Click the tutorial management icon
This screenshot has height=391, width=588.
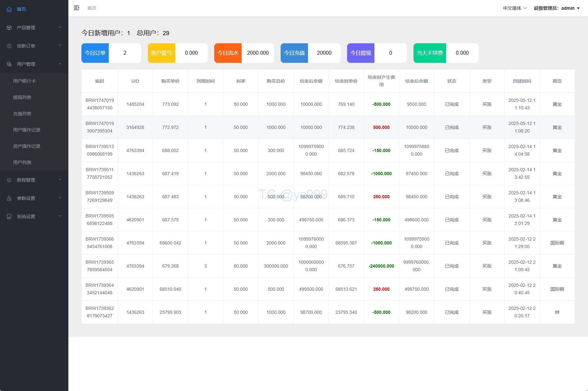9,180
